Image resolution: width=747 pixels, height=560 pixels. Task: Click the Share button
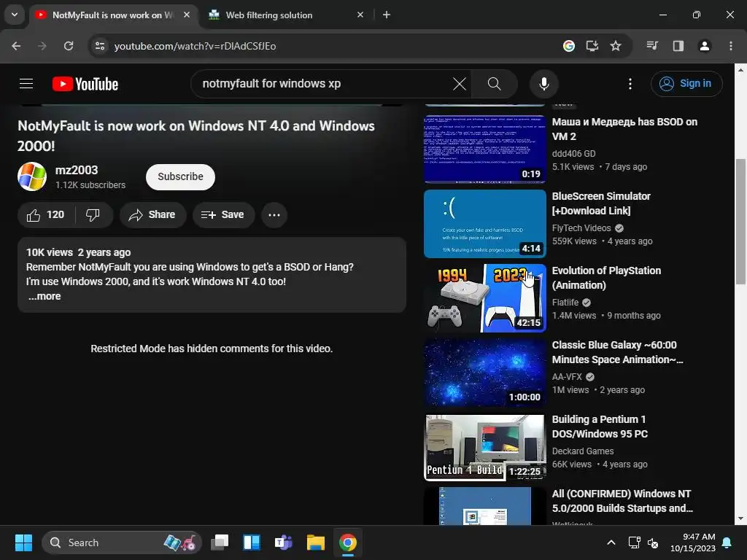[152, 215]
